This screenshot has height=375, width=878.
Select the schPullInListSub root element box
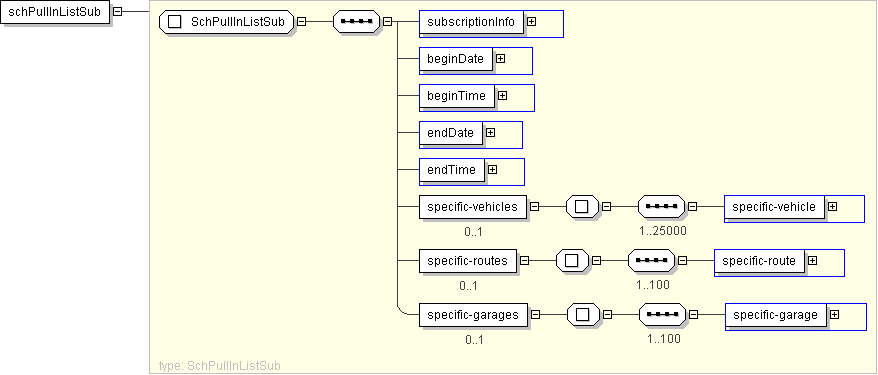[x=55, y=12]
